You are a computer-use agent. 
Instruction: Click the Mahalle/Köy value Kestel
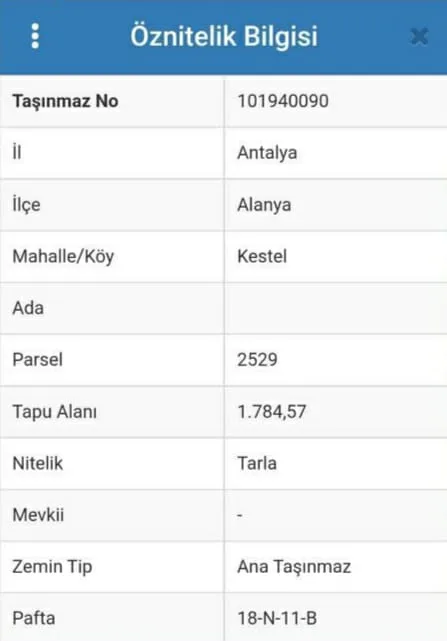[x=262, y=256]
